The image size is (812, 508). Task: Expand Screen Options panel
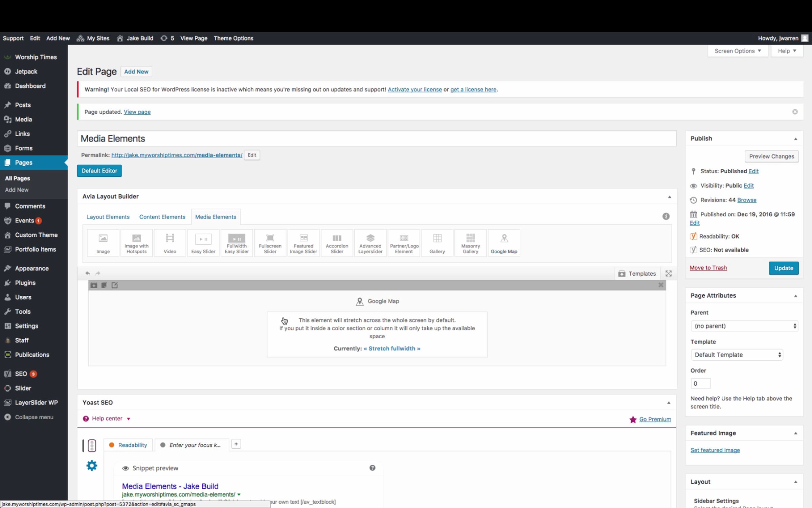tap(737, 51)
